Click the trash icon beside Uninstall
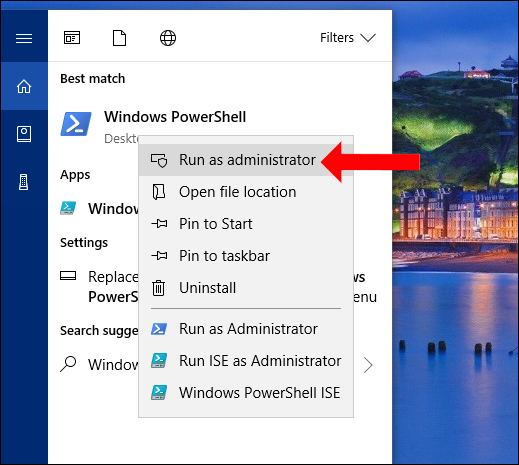Image resolution: width=519 pixels, height=465 pixels. (x=158, y=288)
